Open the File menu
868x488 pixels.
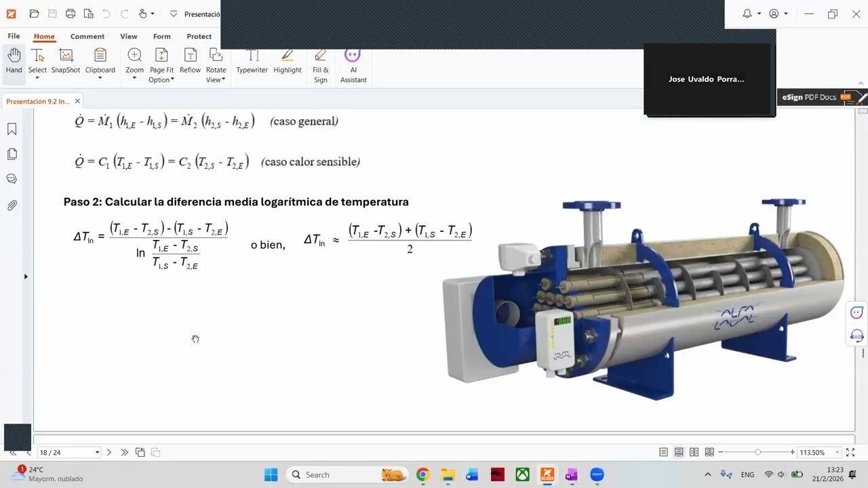[14, 37]
